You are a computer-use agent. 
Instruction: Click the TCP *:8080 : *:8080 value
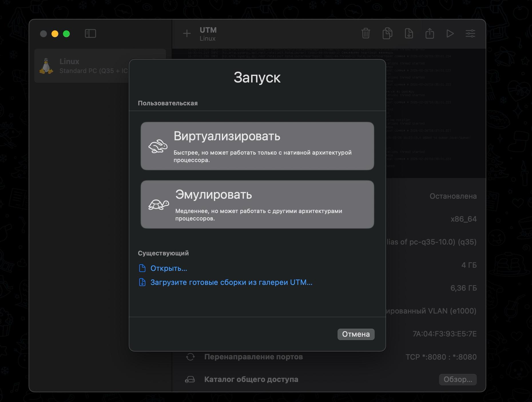pyautogui.click(x=441, y=357)
